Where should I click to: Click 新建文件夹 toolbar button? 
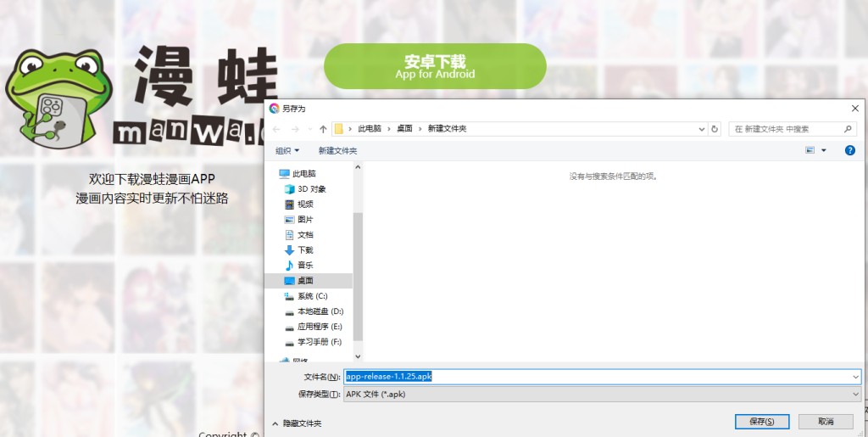coord(337,151)
